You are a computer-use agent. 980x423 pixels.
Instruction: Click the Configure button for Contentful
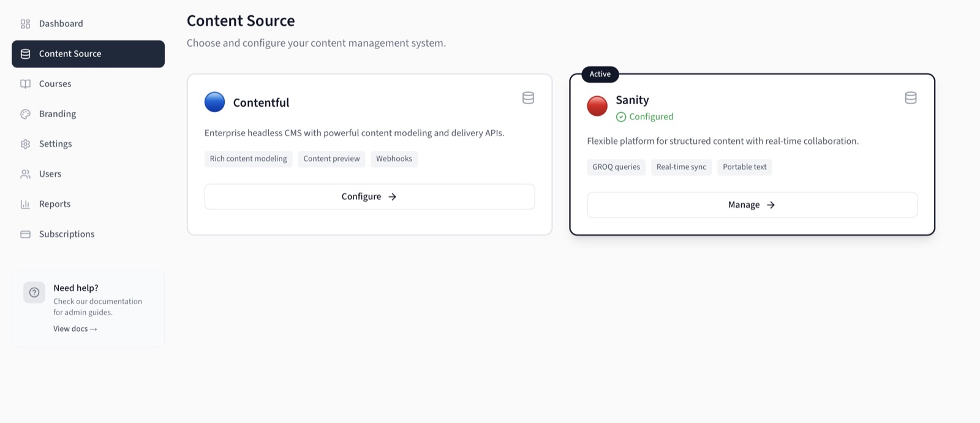click(369, 196)
